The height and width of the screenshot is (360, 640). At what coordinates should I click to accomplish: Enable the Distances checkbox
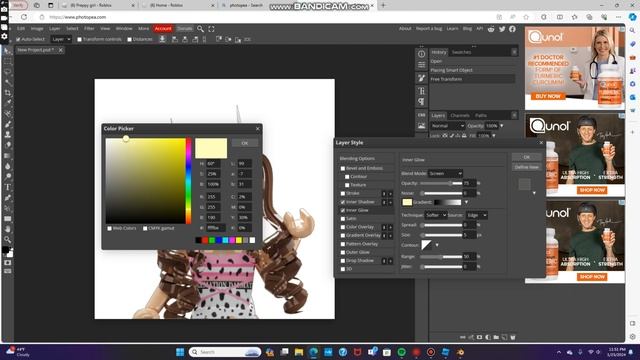click(129, 40)
